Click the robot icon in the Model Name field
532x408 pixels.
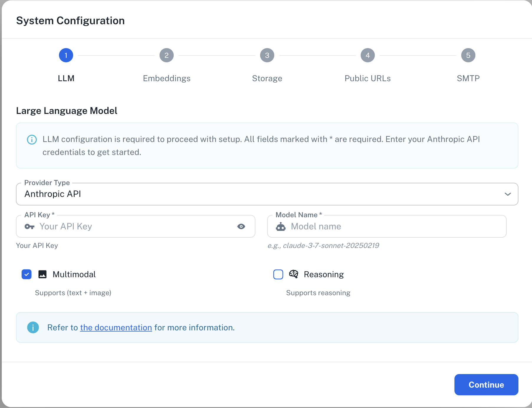click(281, 227)
